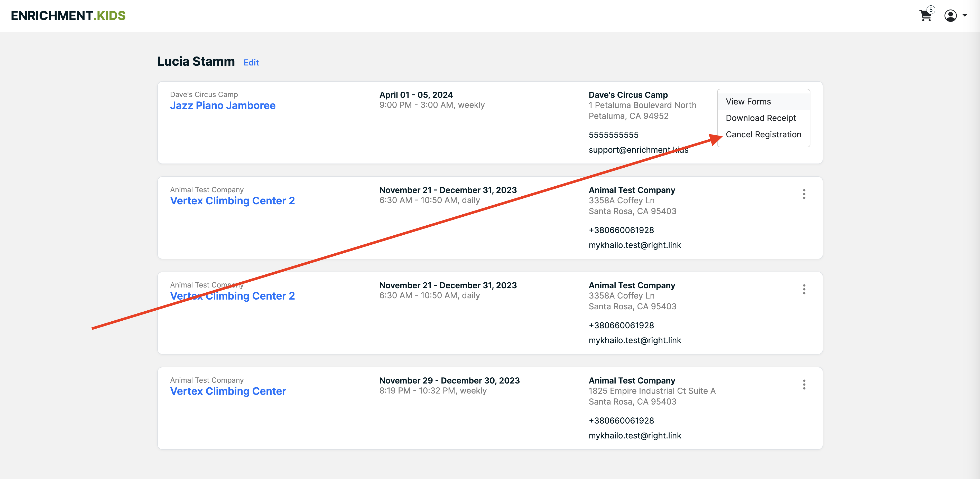Click 1 Petaluma Boulevard North address
This screenshot has width=980, height=479.
(x=642, y=105)
